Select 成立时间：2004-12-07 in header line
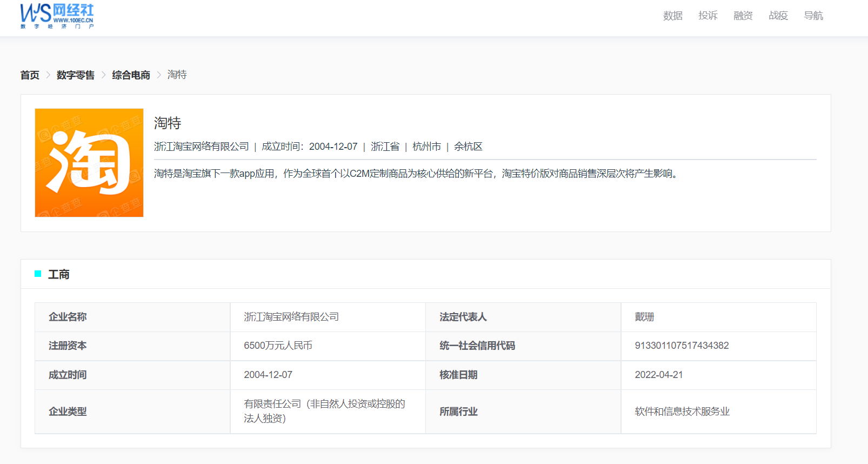Screen dimensions: 868x464 pyautogui.click(x=310, y=147)
